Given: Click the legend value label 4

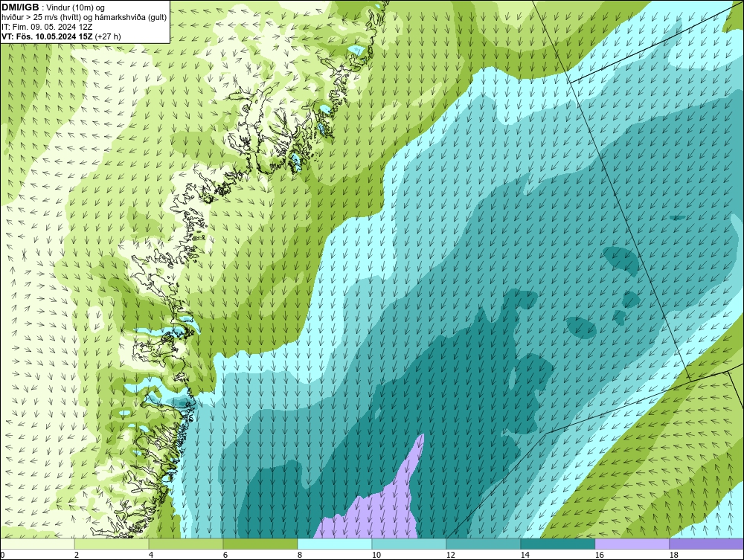Looking at the screenshot, I should coord(151,555).
